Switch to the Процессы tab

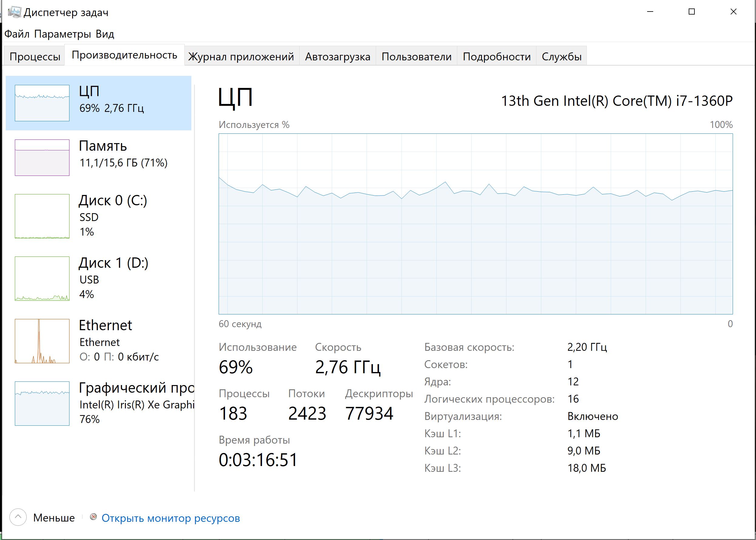(35, 56)
